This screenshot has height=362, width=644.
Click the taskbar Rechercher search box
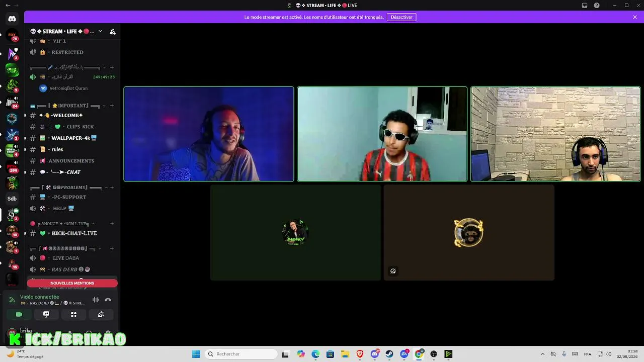242,354
